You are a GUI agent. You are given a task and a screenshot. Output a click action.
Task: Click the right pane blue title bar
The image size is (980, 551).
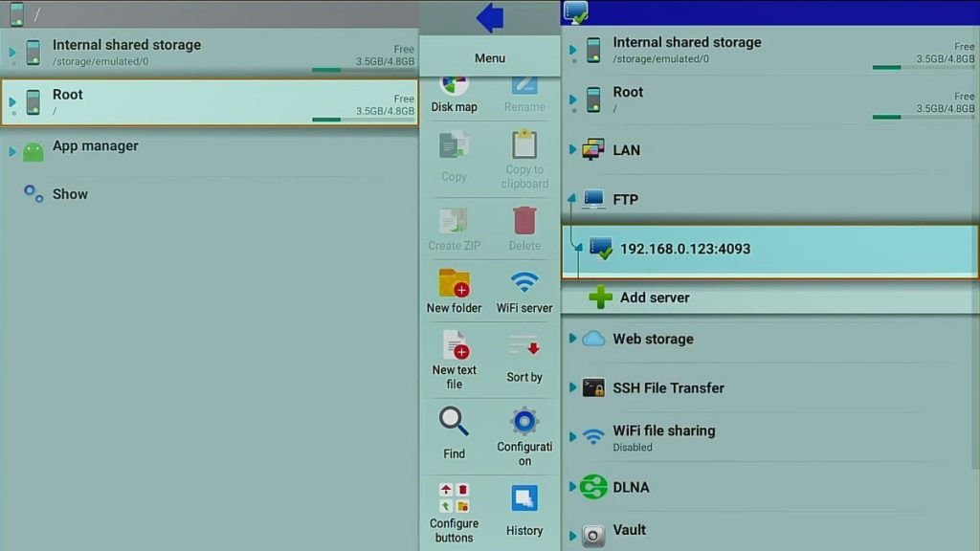pyautogui.click(x=770, y=12)
